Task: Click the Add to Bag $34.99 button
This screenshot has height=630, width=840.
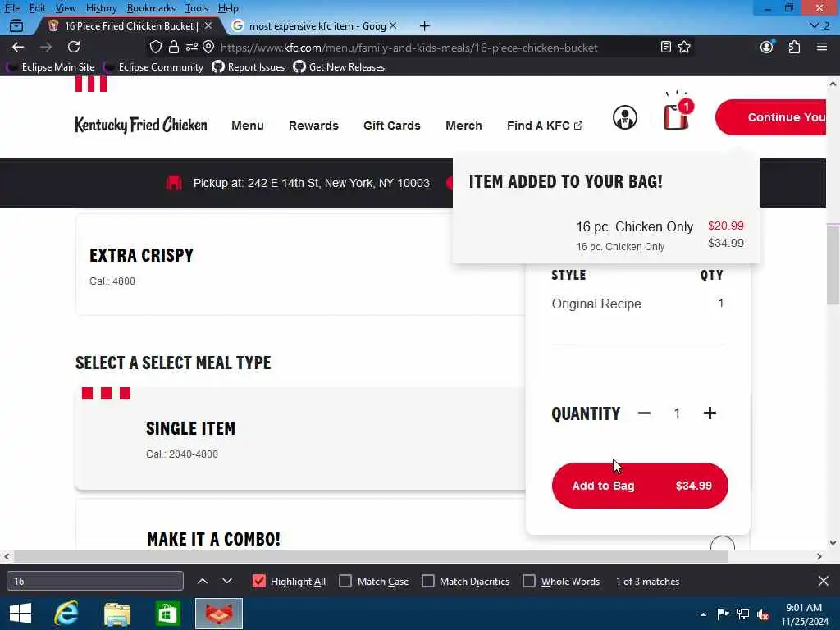Action: (x=640, y=486)
